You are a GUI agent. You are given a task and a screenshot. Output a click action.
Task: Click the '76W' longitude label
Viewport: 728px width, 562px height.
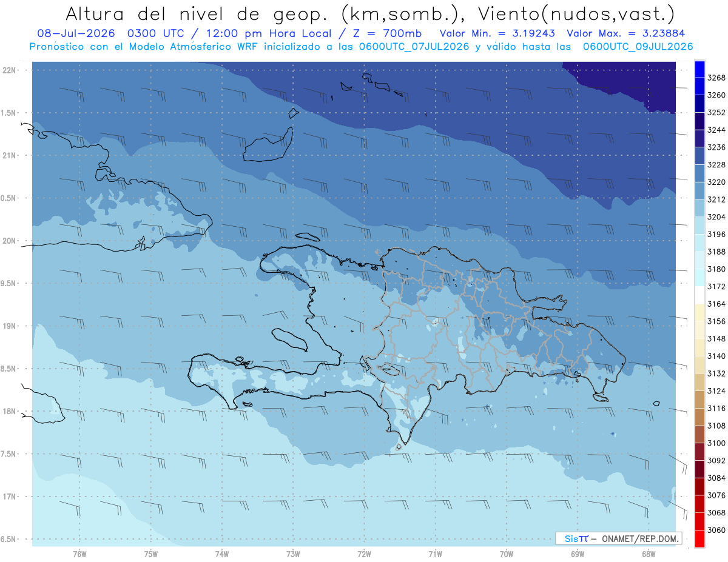(79, 554)
